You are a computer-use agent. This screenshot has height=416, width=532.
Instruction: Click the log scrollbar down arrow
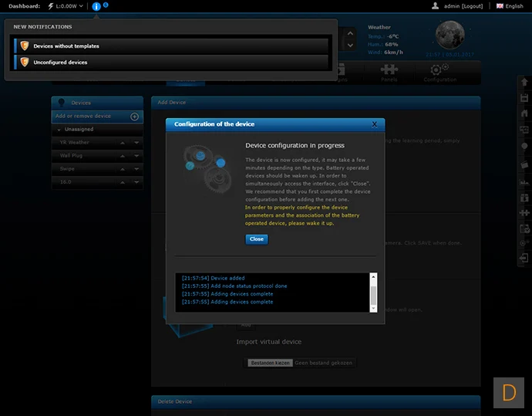pyautogui.click(x=373, y=309)
